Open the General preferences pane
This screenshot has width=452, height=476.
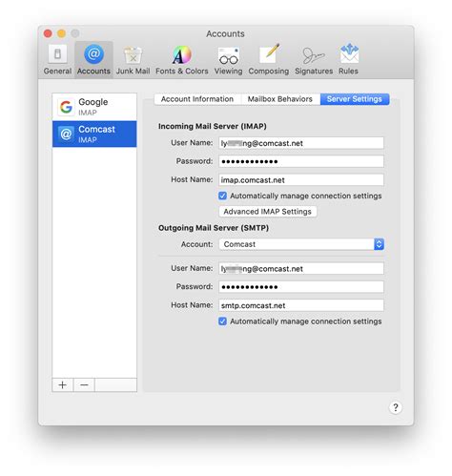click(57, 60)
